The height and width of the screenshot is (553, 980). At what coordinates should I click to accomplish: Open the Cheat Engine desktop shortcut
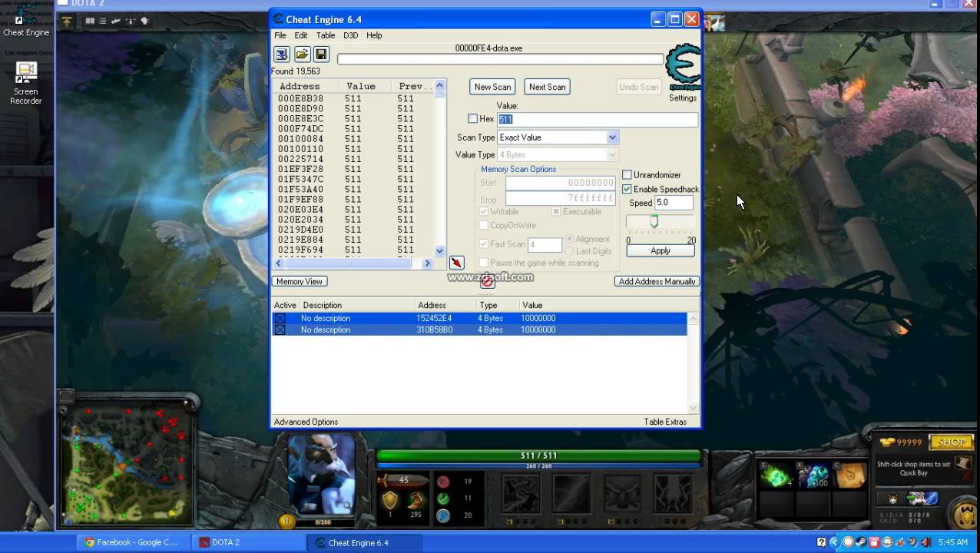tap(26, 19)
